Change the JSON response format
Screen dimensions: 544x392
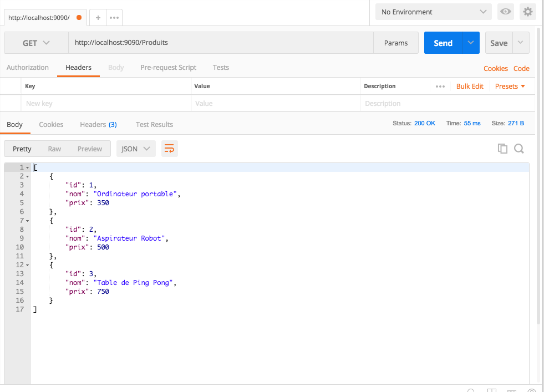point(136,149)
